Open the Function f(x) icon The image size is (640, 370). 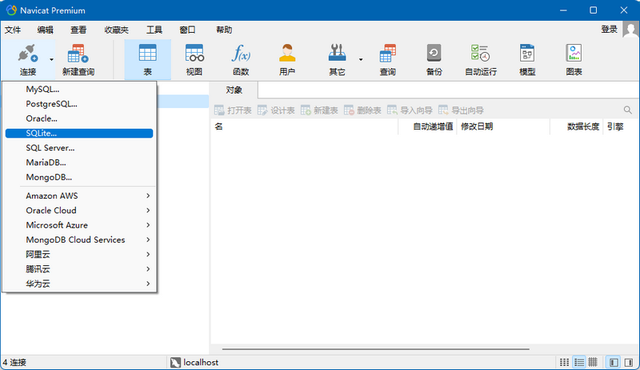tap(241, 60)
